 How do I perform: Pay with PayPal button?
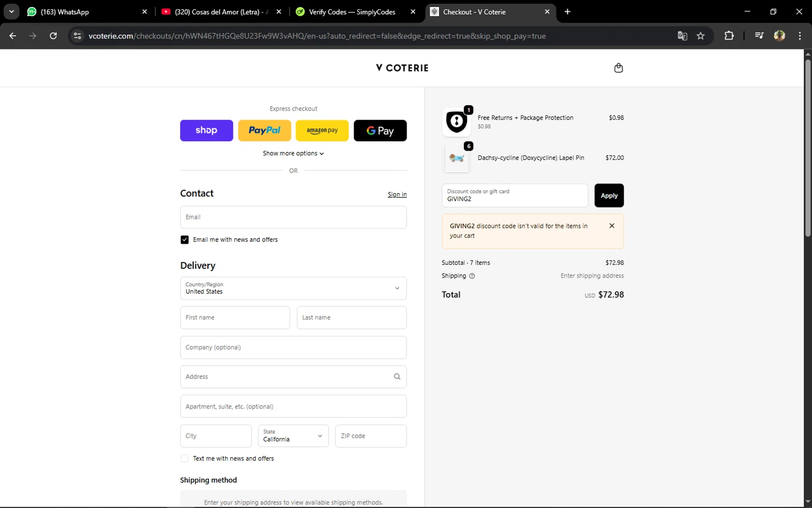(265, 131)
